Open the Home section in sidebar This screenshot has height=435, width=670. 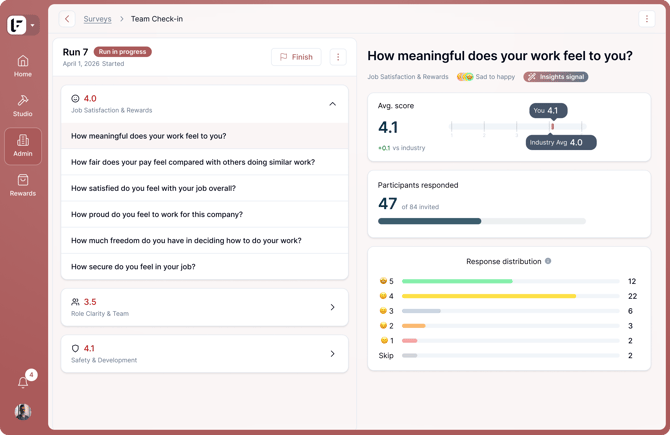tap(23, 66)
